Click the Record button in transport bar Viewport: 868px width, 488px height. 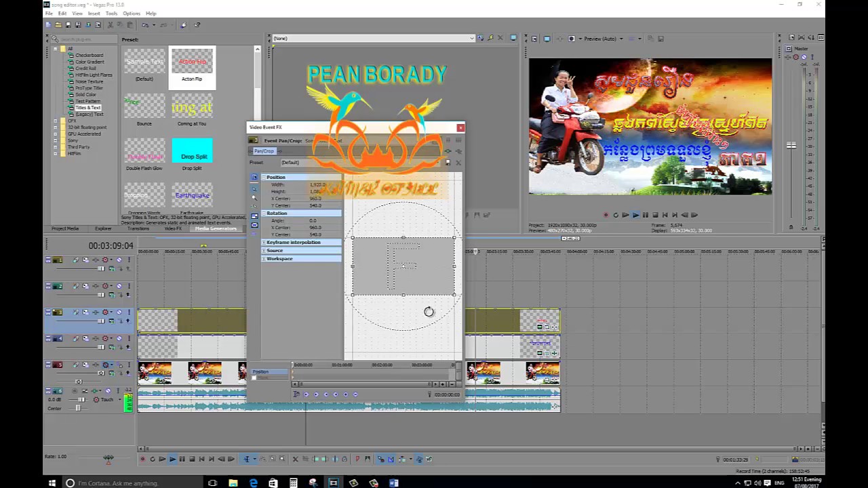[142, 459]
